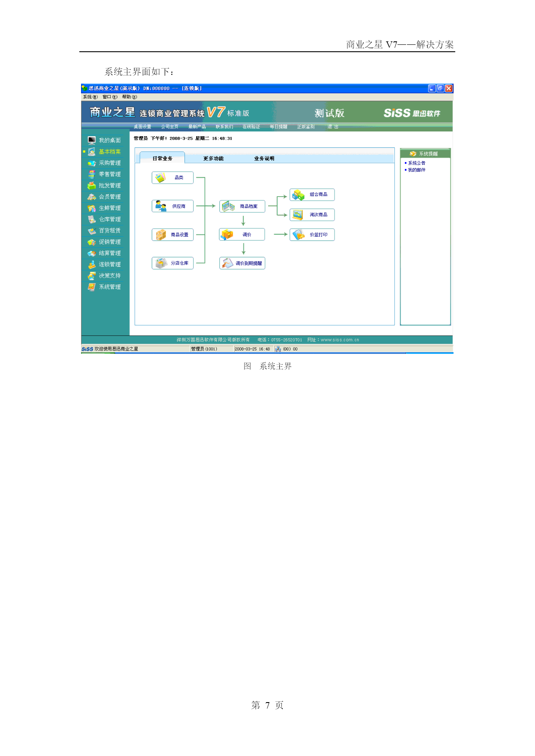
Task: Open 百货租赁 module icon
Action: [92, 231]
